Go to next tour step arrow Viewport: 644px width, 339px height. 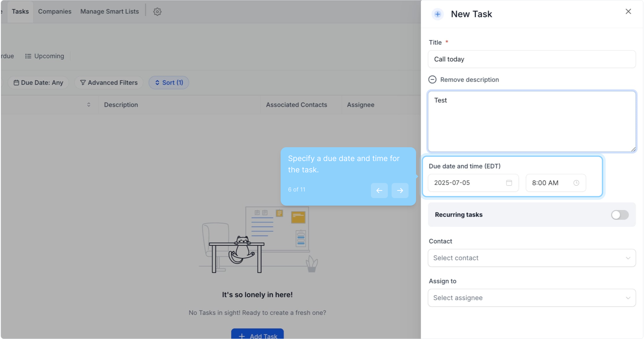pyautogui.click(x=400, y=190)
